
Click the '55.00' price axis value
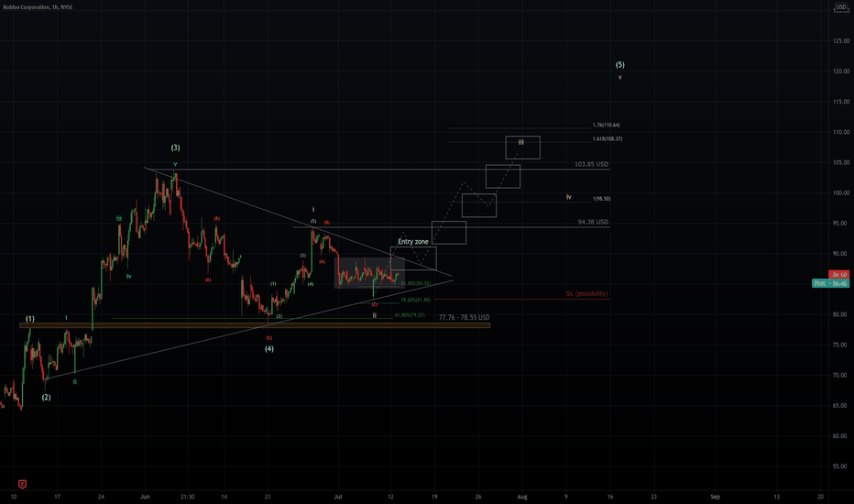click(840, 466)
